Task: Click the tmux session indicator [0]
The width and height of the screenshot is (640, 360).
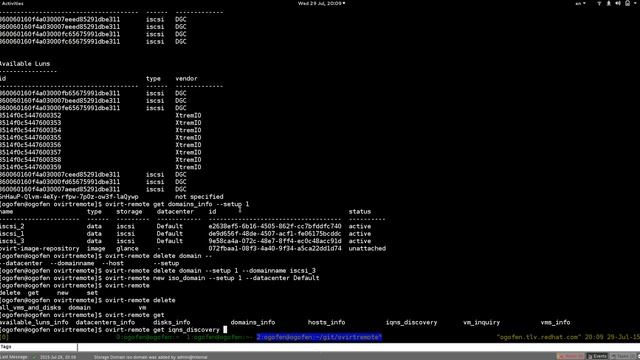Action: coord(4,337)
